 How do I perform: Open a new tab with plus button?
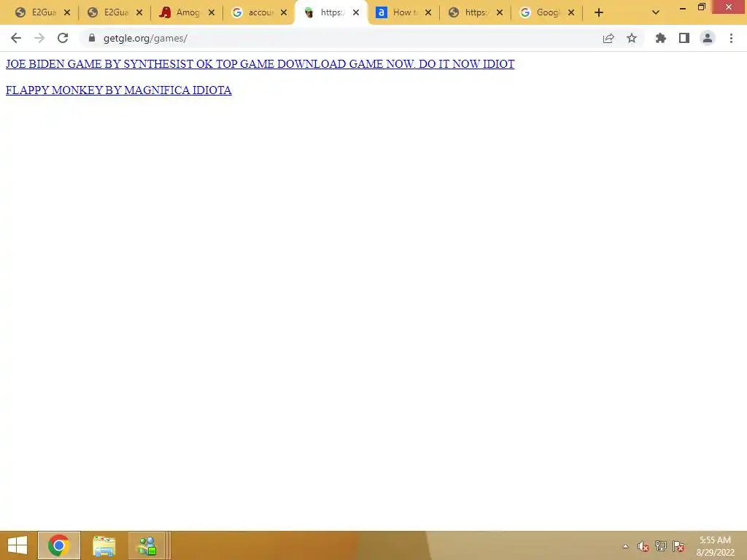coord(599,13)
